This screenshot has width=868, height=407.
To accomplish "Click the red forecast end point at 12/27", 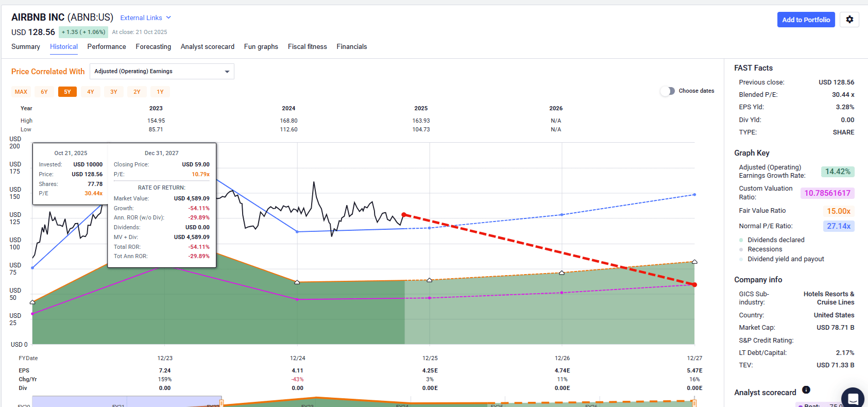I will (x=694, y=284).
